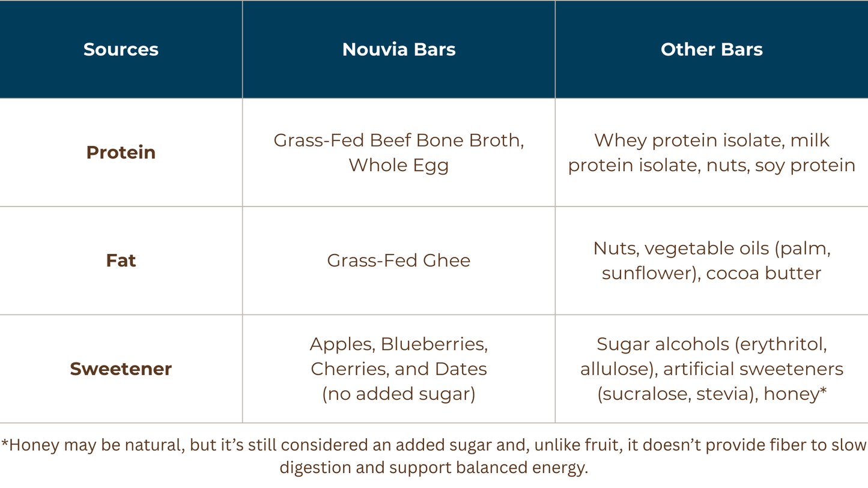Select the Sweetener row label
This screenshot has width=868, height=488.
pyautogui.click(x=121, y=369)
